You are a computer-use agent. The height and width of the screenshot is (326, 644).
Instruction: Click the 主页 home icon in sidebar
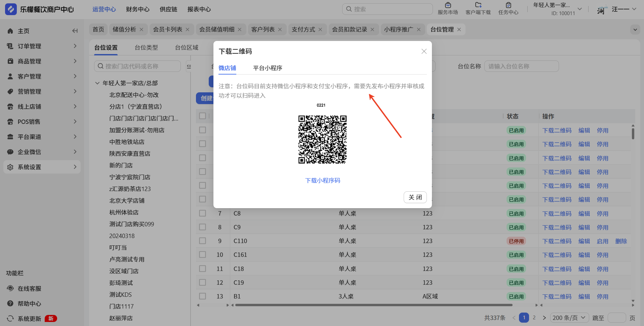[10, 31]
